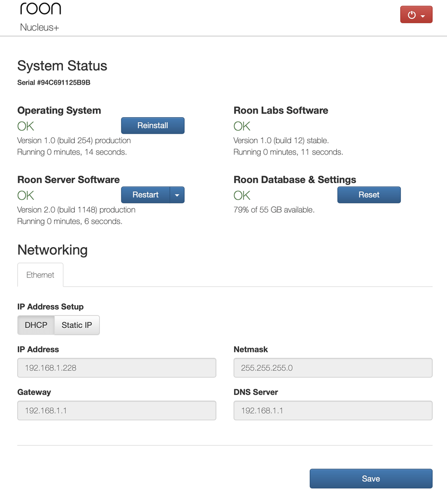The width and height of the screenshot is (447, 504).
Task: Select the Ethernet tab
Action: pyautogui.click(x=40, y=275)
